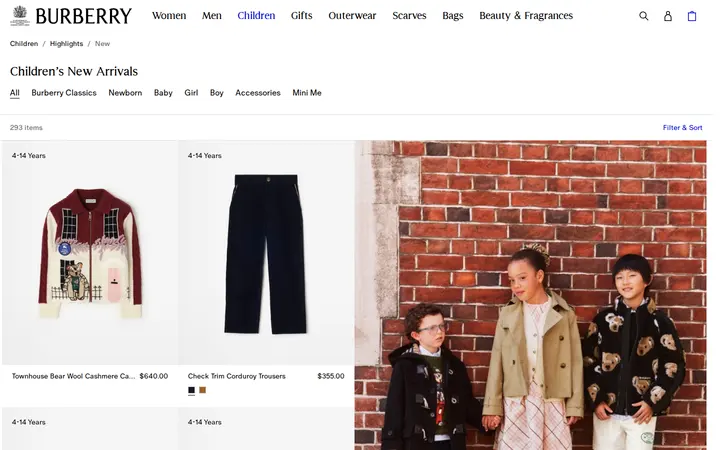Open the corduroy trousers product image
Image resolution: width=720 pixels, height=450 pixels.
point(266,253)
